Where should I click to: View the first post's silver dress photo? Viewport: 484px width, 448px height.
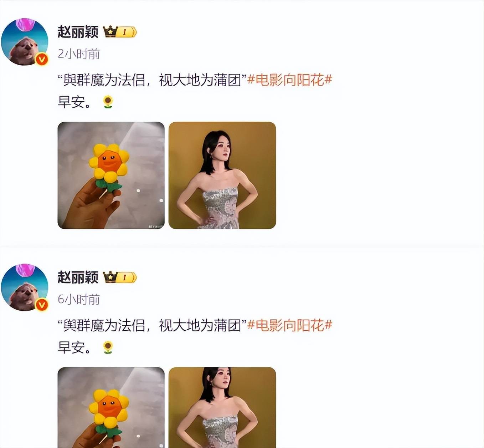[222, 175]
